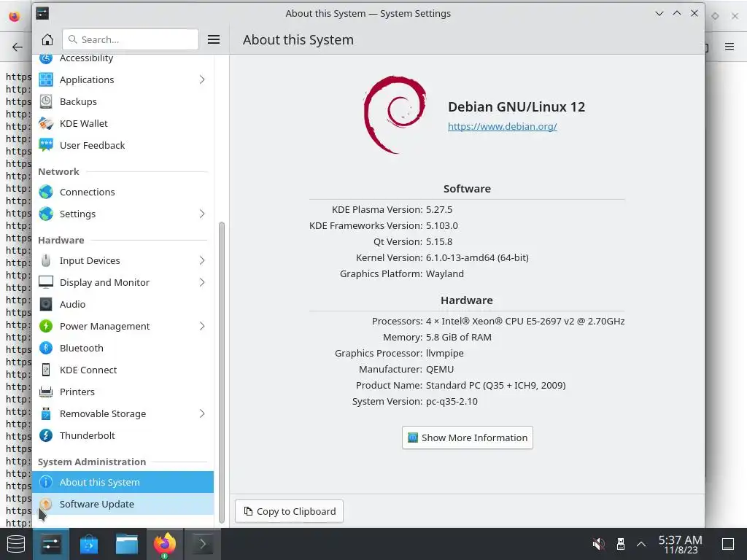Open System Settings taskbar icon
The width and height of the screenshot is (747, 560).
51,544
